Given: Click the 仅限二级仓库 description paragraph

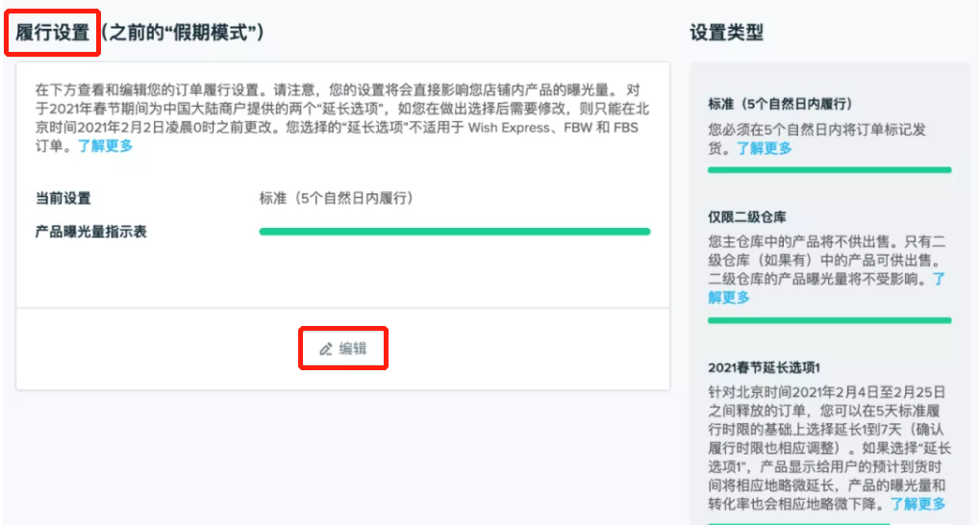Looking at the screenshot, I should tap(827, 269).
